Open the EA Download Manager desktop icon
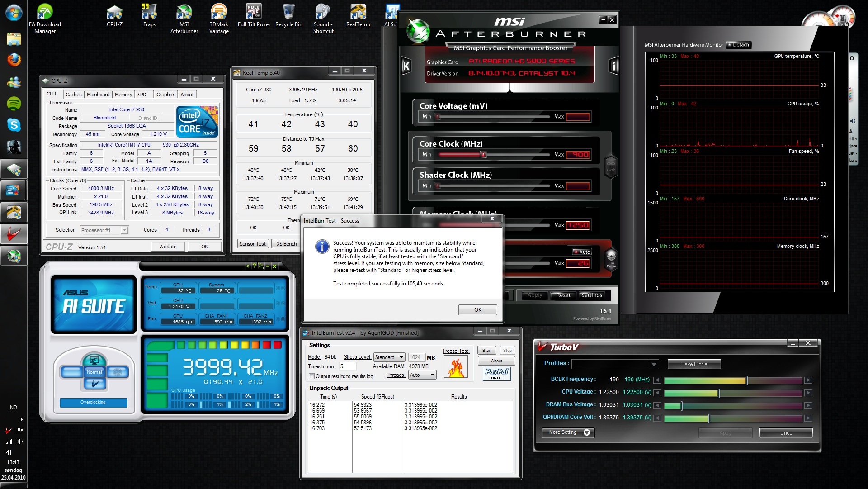This screenshot has height=489, width=868. [45, 19]
